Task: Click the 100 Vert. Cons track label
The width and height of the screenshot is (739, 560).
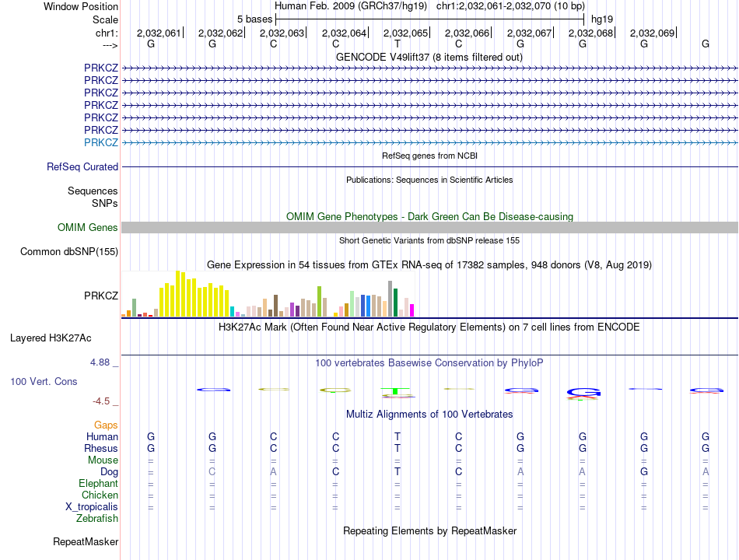Action: point(44,381)
